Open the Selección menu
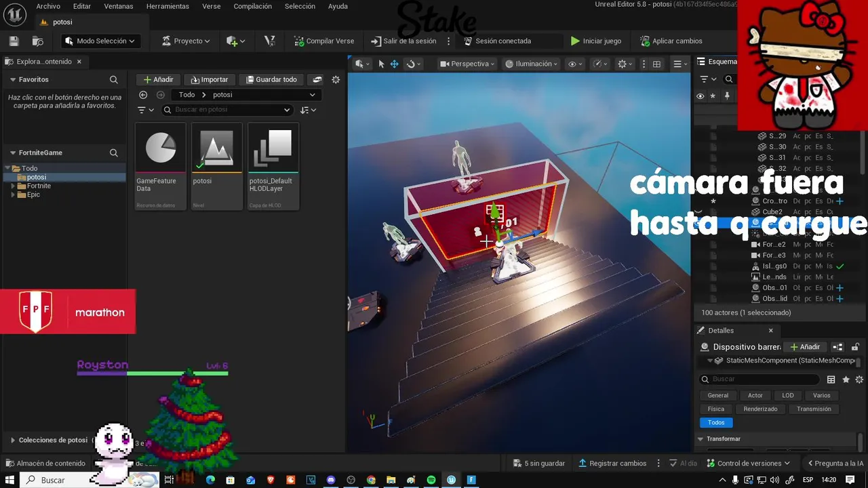 [x=300, y=6]
